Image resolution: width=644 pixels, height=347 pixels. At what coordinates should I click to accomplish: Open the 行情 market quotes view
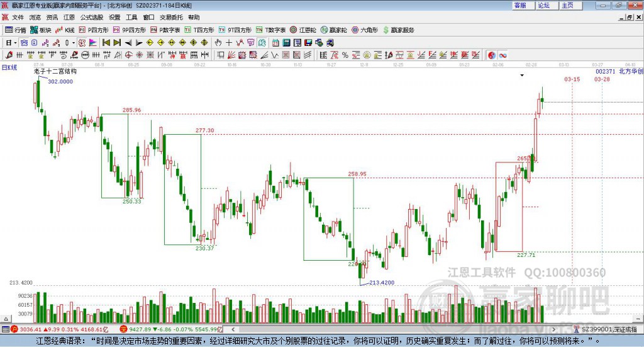click(16, 30)
